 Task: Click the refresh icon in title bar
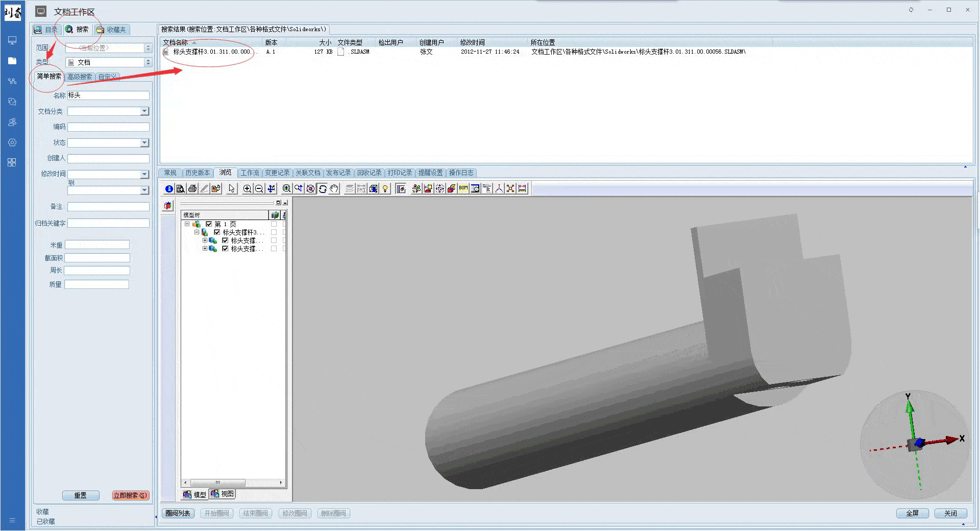[x=911, y=10]
